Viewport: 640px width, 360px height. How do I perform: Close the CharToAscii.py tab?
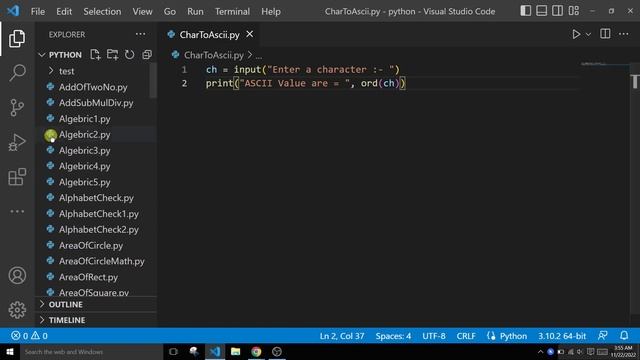249,34
